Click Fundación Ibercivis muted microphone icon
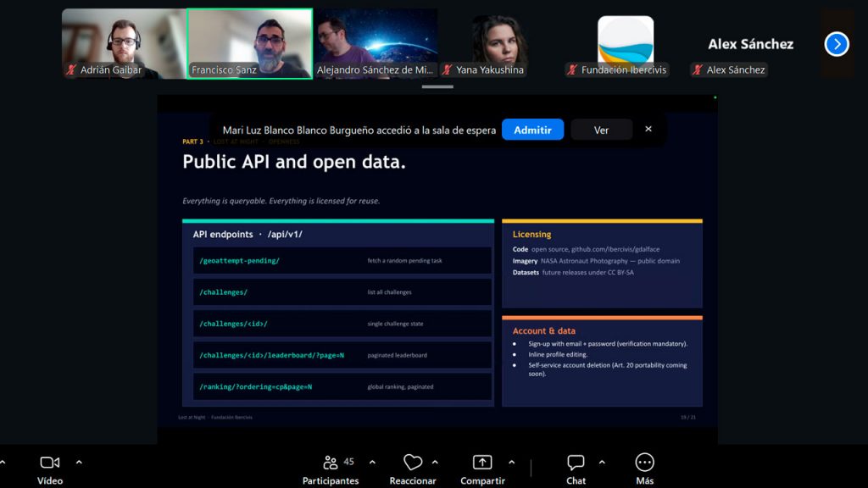The image size is (868, 488). 572,69
